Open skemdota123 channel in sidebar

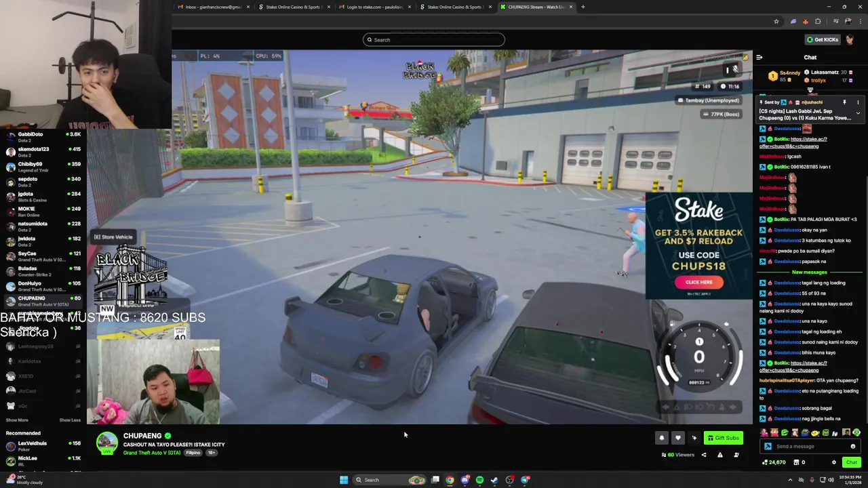click(x=43, y=152)
